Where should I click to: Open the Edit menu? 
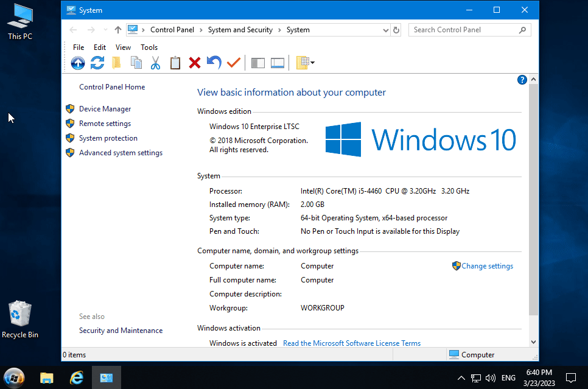pyautogui.click(x=100, y=47)
